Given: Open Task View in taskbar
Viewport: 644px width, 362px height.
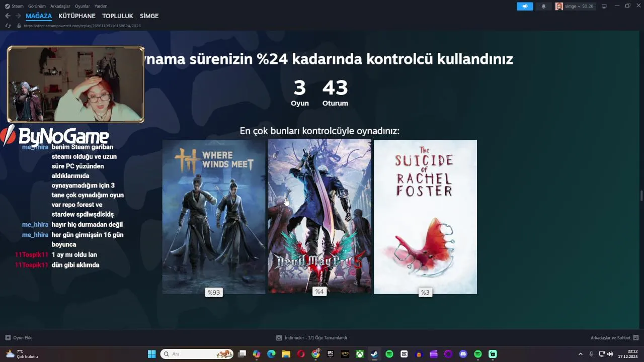Looking at the screenshot, I should coord(242,354).
